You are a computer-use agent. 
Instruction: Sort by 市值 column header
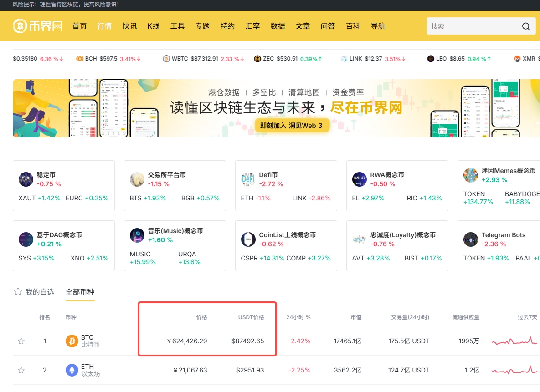(x=356, y=317)
